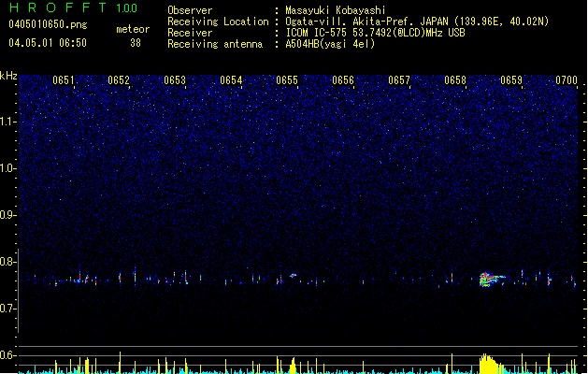Click the 0.6 kHz axis label
The height and width of the screenshot is (374, 588).
coord(7,355)
